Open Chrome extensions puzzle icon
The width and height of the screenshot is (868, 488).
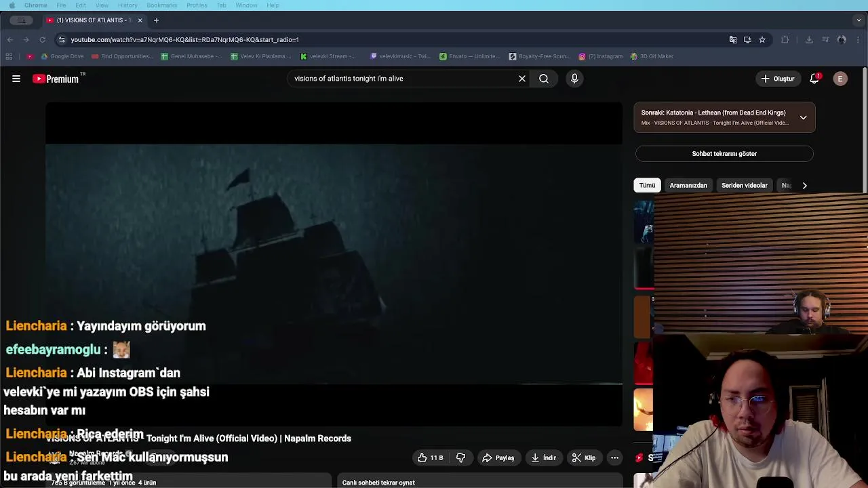click(x=785, y=39)
